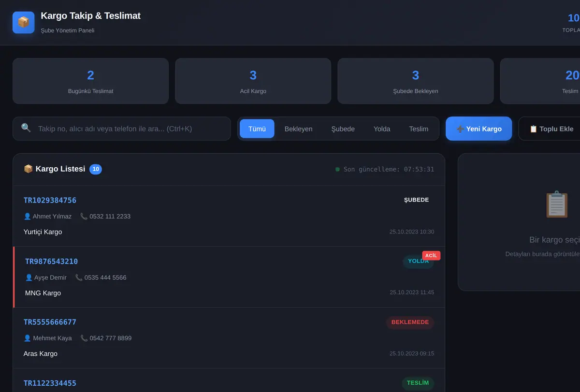Viewport: 580px width, 392px height.
Task: Click the red ACİL tag
Action: point(431,256)
